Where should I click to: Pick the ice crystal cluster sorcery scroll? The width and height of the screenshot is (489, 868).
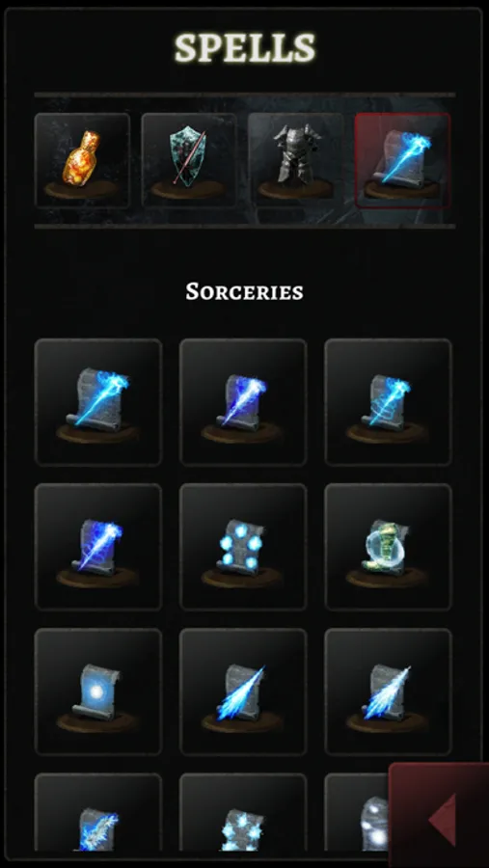[x=243, y=812]
